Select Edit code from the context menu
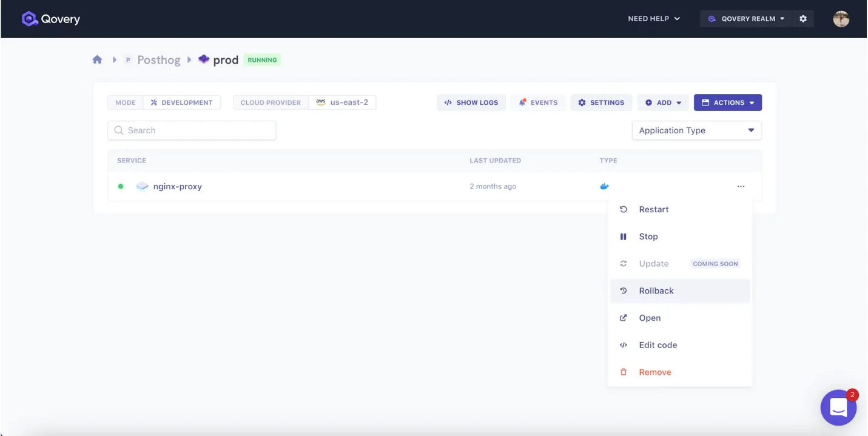Viewport: 868px width, 436px height. click(x=680, y=345)
